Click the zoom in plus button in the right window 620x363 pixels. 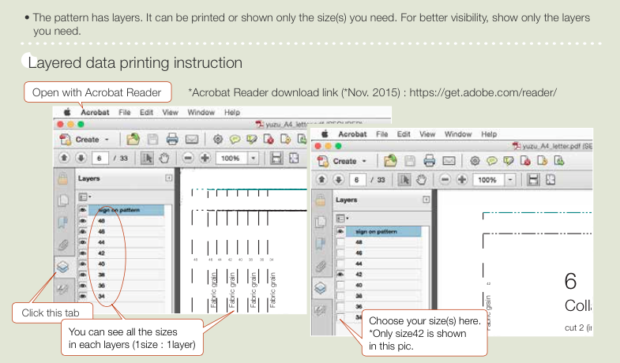[x=462, y=180]
